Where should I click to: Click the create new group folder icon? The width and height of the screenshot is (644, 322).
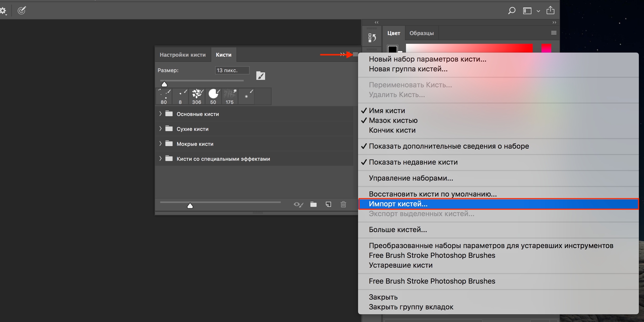[x=313, y=205]
